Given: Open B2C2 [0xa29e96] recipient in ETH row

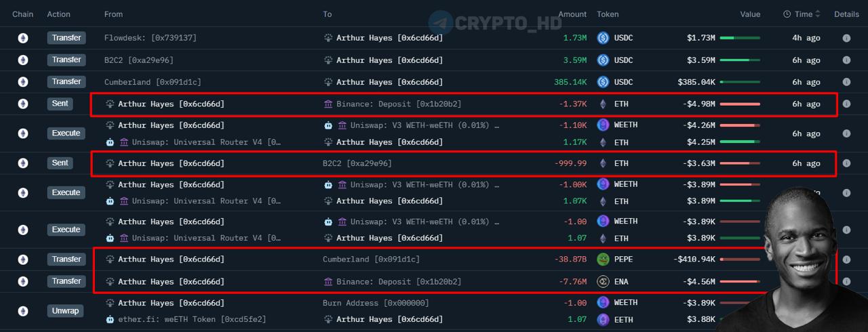Looking at the screenshot, I should click(x=357, y=163).
